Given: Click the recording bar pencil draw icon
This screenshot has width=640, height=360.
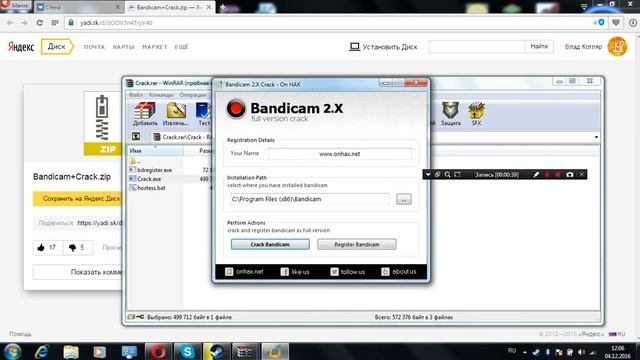Looking at the screenshot, I should 536,175.
